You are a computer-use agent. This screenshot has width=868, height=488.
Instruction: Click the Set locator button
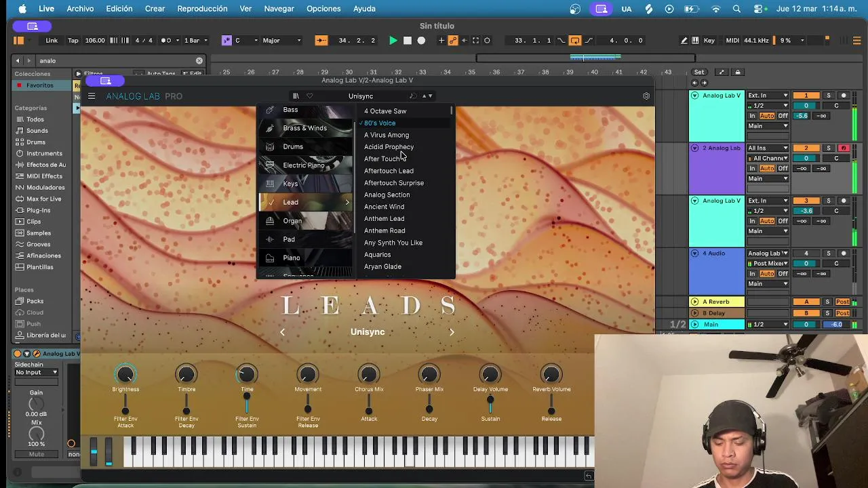click(x=699, y=72)
